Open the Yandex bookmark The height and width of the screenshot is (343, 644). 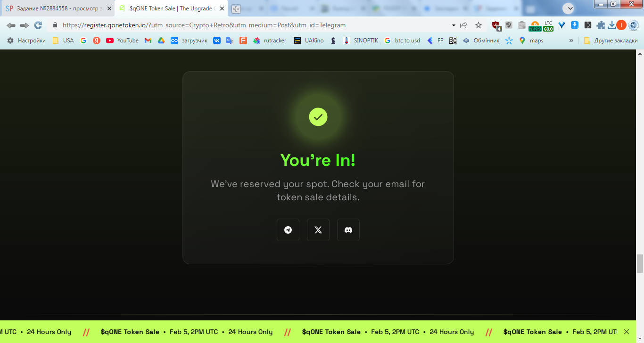97,41
